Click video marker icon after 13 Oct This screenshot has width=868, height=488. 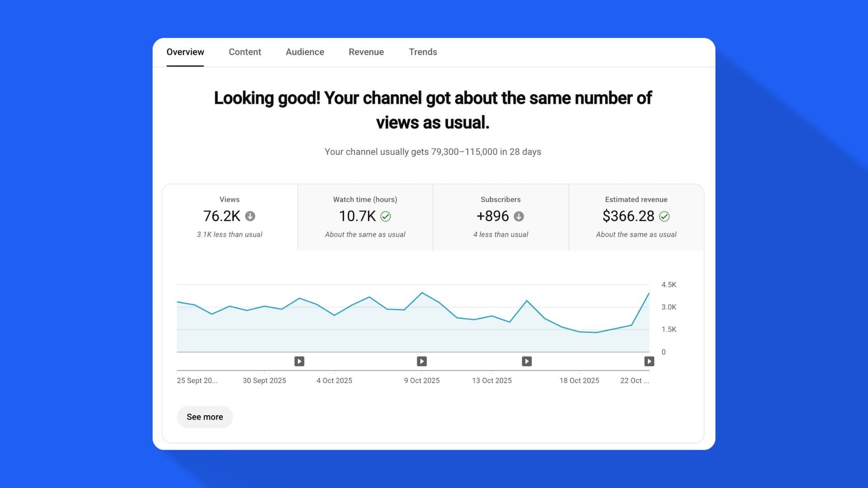pyautogui.click(x=527, y=361)
